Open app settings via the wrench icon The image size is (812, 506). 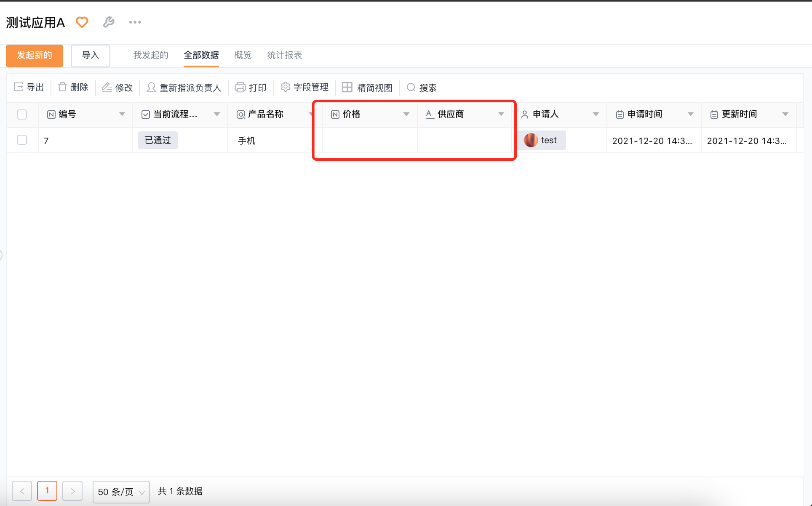click(109, 22)
